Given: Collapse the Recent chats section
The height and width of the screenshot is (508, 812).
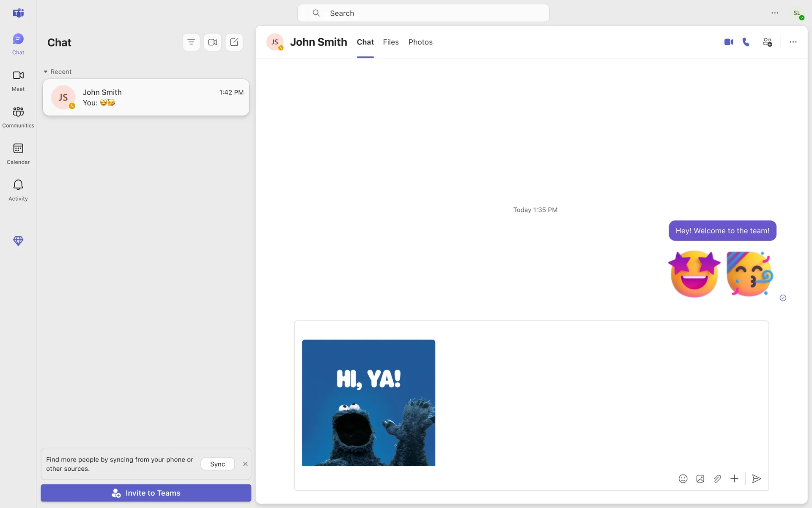Looking at the screenshot, I should 46,72.
